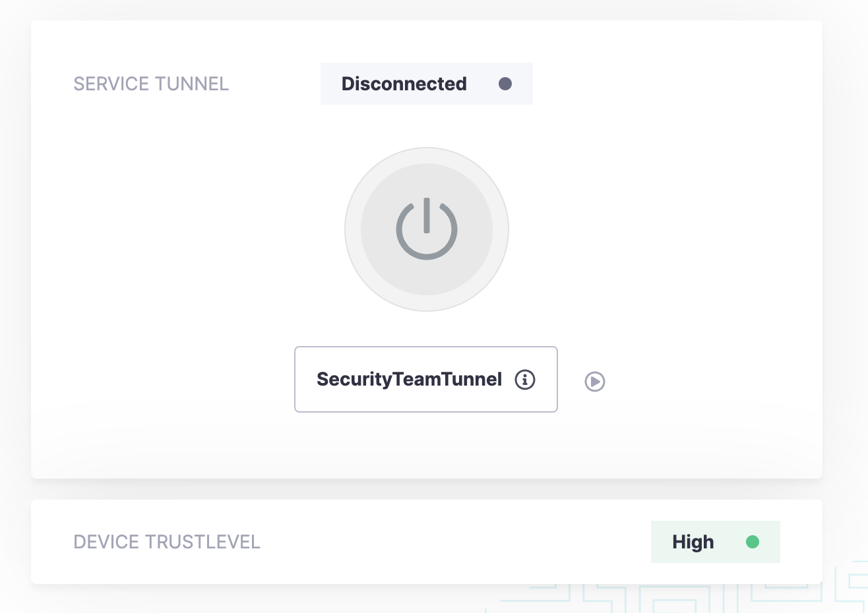Click the gray Disconnected status dot
868x613 pixels.
point(505,84)
